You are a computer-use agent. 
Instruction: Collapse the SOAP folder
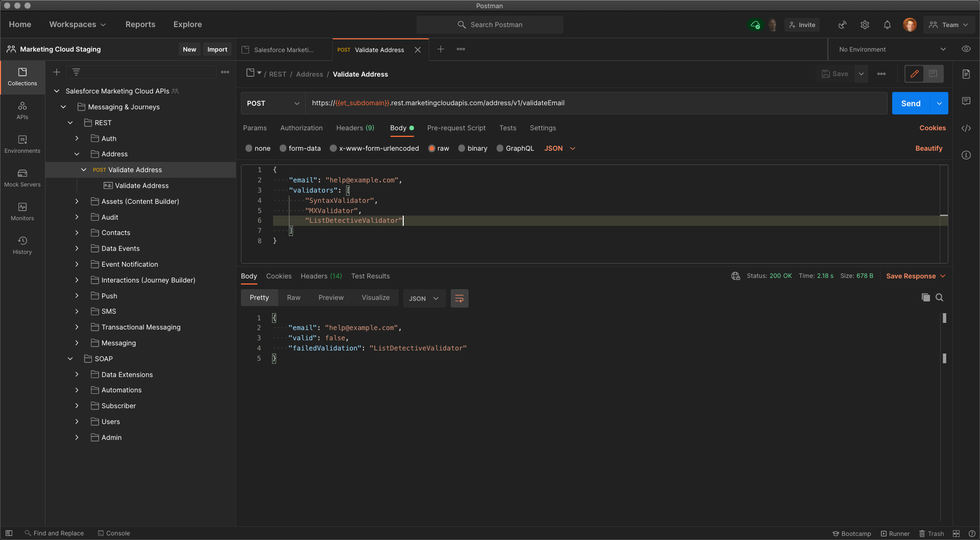pyautogui.click(x=70, y=359)
